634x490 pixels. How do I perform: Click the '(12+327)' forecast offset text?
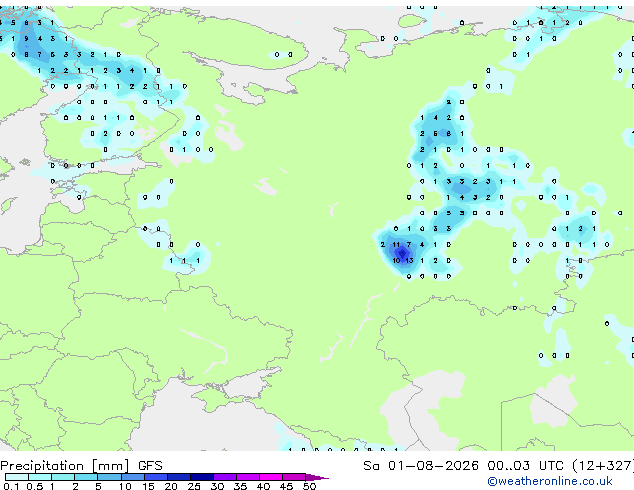(x=603, y=466)
